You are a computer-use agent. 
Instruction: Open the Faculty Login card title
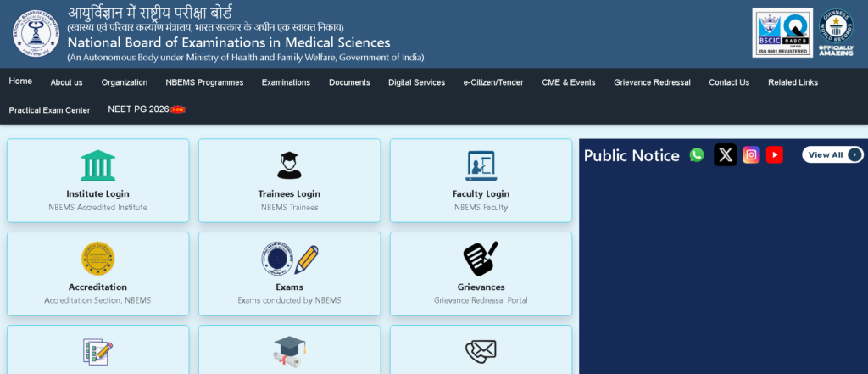[x=481, y=194]
